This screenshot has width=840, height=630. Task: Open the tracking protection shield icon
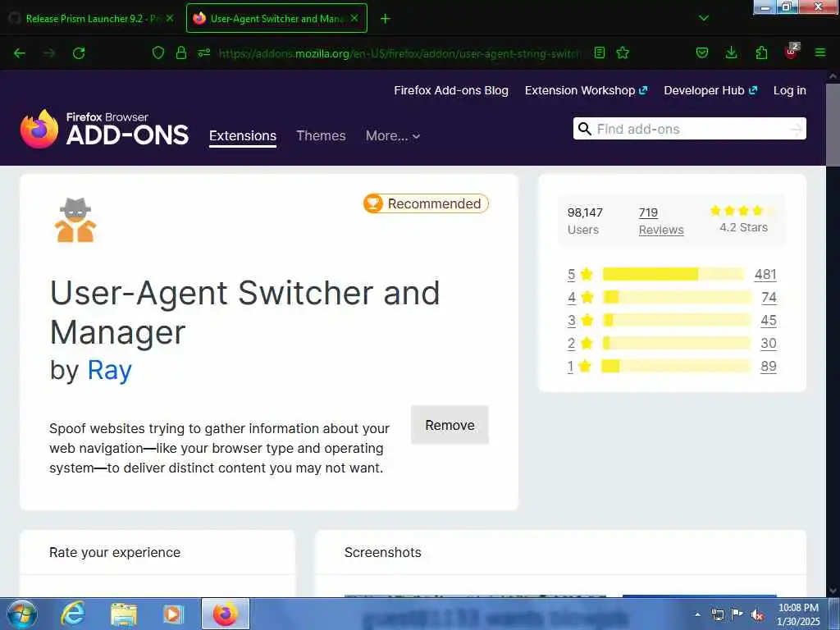pyautogui.click(x=158, y=52)
